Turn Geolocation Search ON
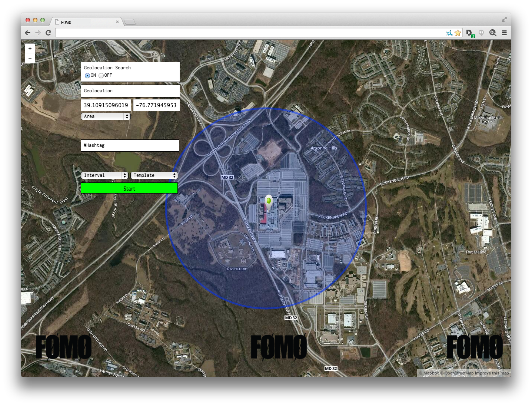The height and width of the screenshot is (406, 532). tap(87, 76)
